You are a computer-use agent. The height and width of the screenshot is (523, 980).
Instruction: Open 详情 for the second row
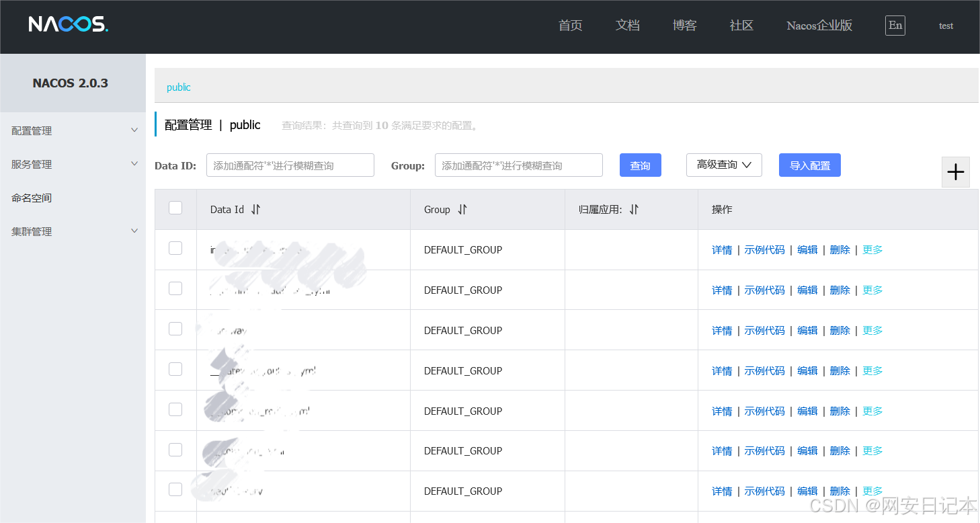(722, 290)
